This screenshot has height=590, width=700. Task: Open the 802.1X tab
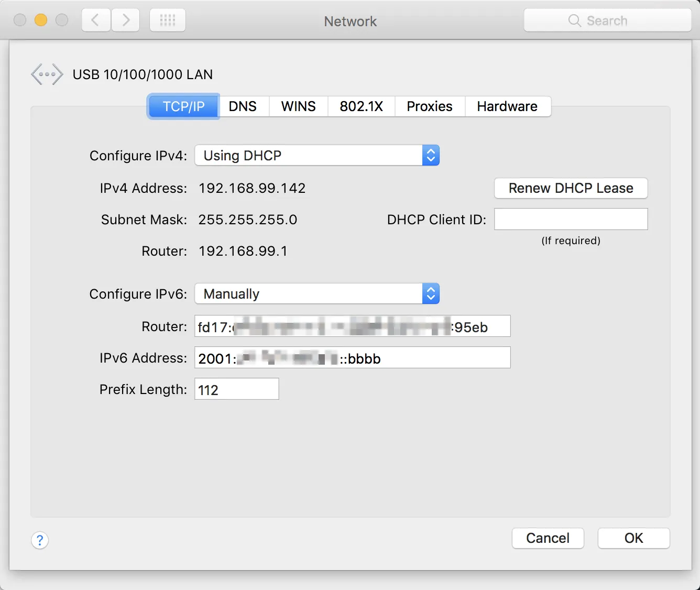[361, 106]
